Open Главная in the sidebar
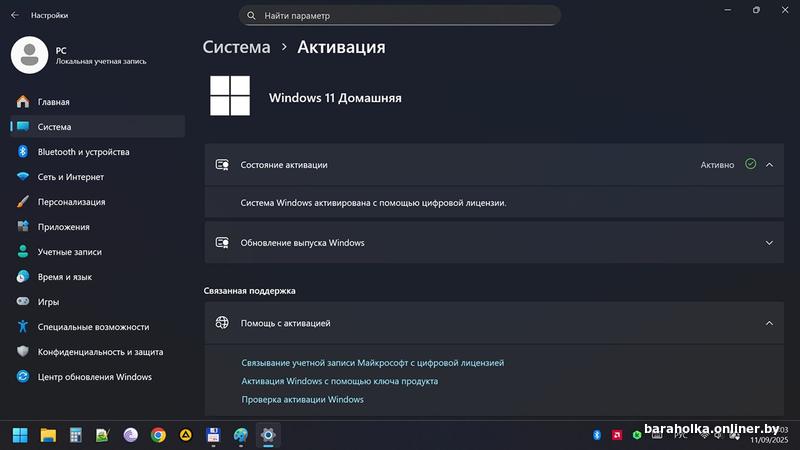 pyautogui.click(x=97, y=102)
